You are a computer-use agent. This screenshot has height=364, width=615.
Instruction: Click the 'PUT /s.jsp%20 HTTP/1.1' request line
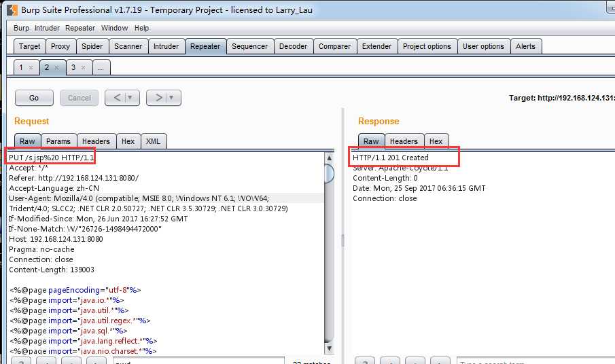52,158
